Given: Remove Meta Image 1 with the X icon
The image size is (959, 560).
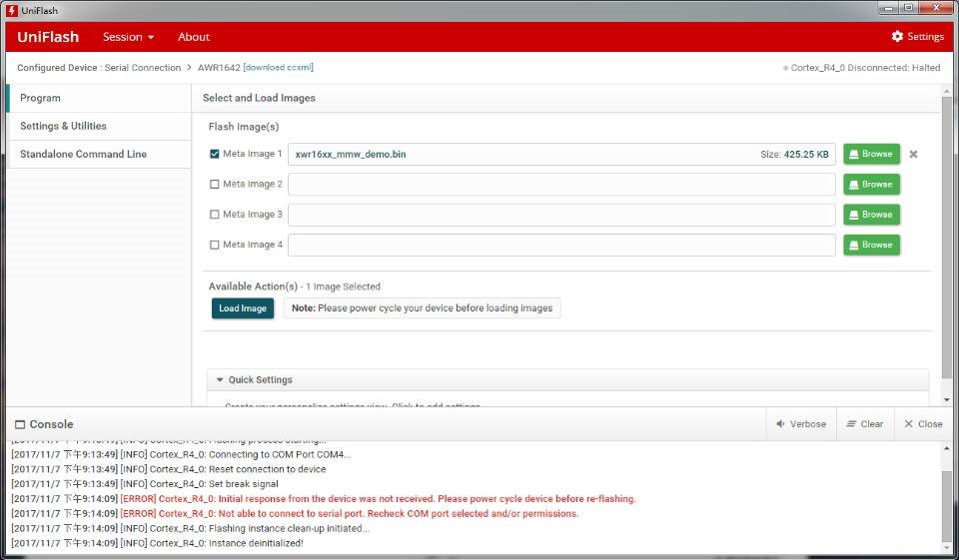Looking at the screenshot, I should pyautogui.click(x=913, y=154).
